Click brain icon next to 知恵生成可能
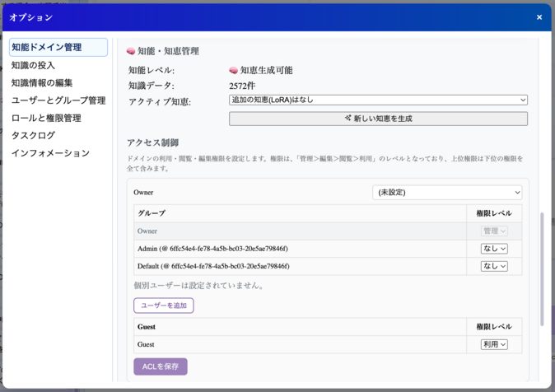Viewport: 555px width, 392px height. click(234, 71)
